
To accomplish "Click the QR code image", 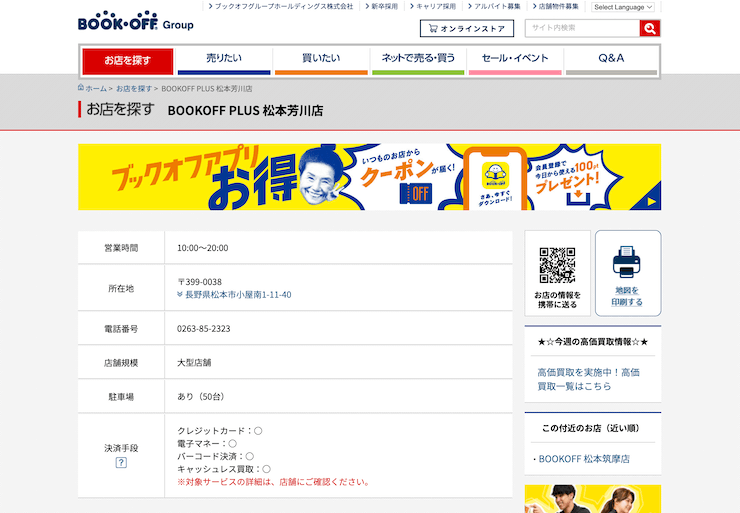I will [557, 265].
